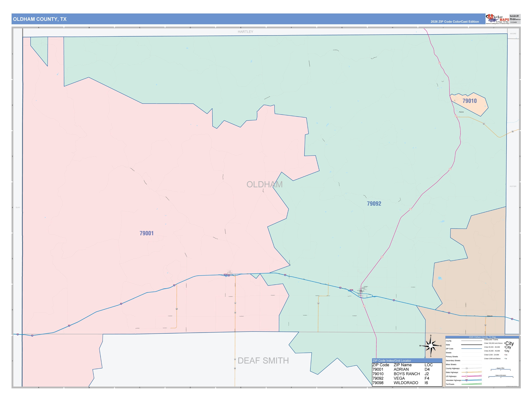Click the compass rose icon
This screenshot has height=402, width=532.
click(431, 346)
